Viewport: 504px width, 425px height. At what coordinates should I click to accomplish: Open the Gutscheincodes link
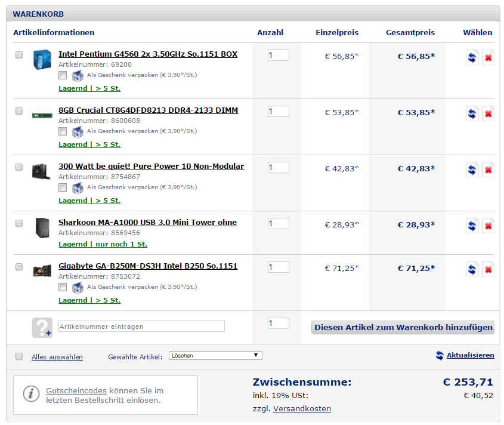[x=76, y=390]
